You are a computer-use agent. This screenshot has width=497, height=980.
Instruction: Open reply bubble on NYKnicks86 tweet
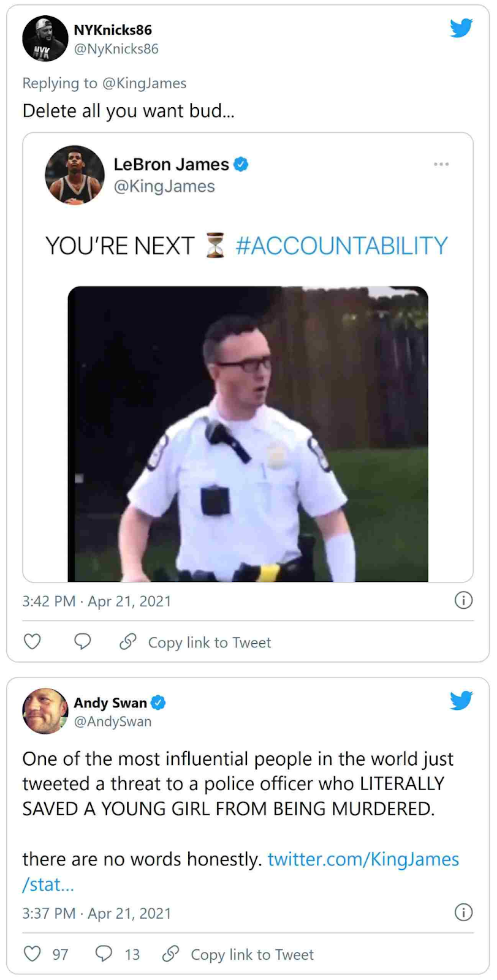(x=82, y=641)
